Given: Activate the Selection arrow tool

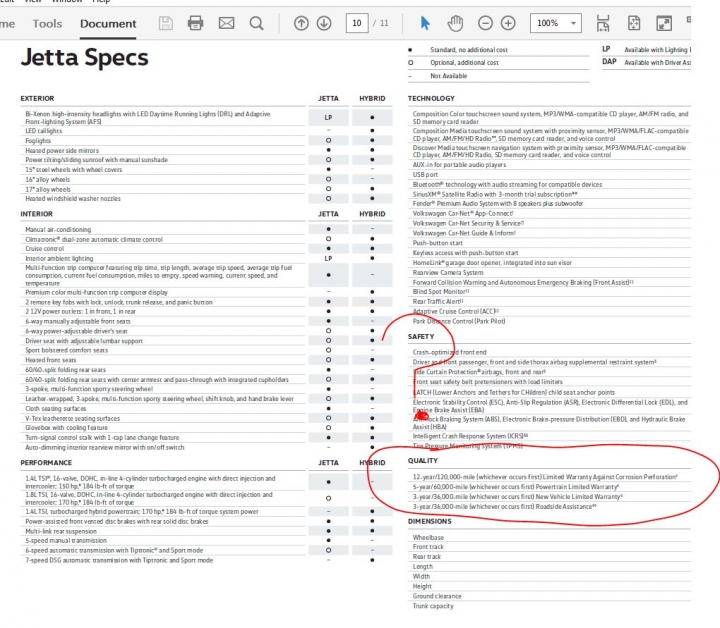Looking at the screenshot, I should pos(425,23).
